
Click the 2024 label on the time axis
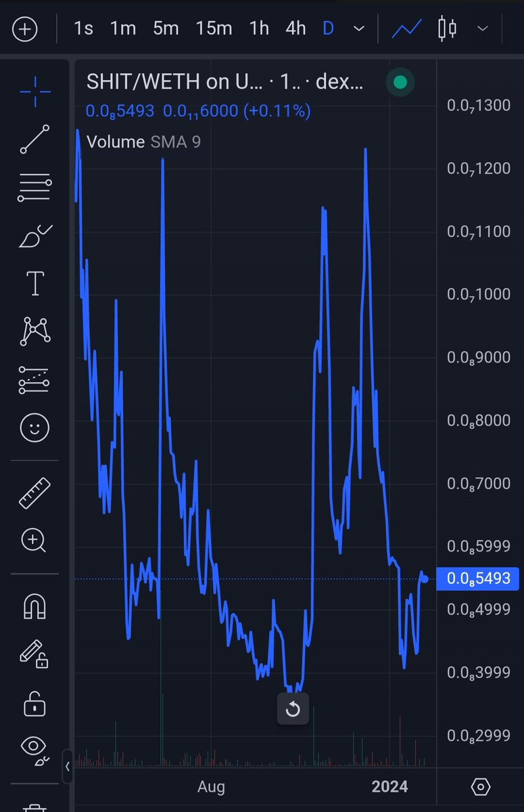(389, 787)
